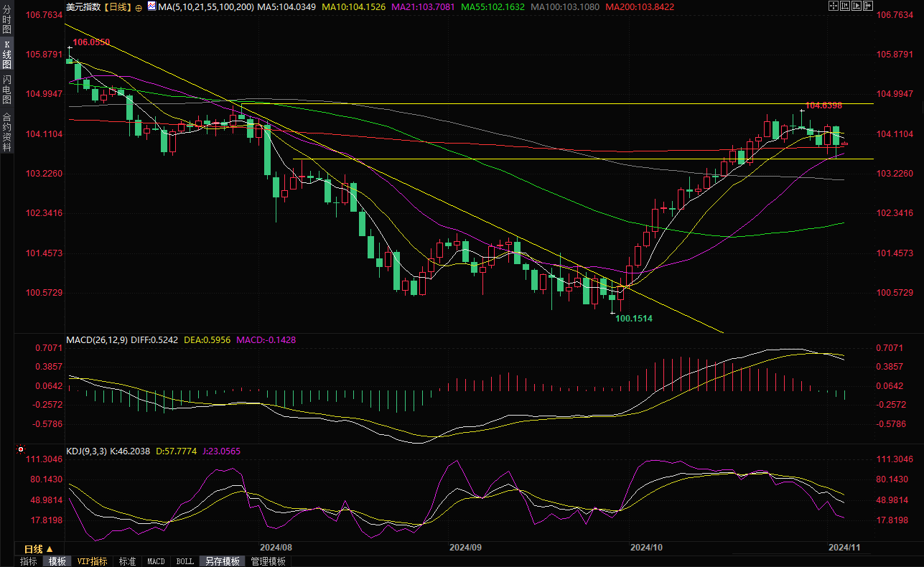Open 管理模板 to manage templates
This screenshot has height=567, width=924.
[268, 561]
